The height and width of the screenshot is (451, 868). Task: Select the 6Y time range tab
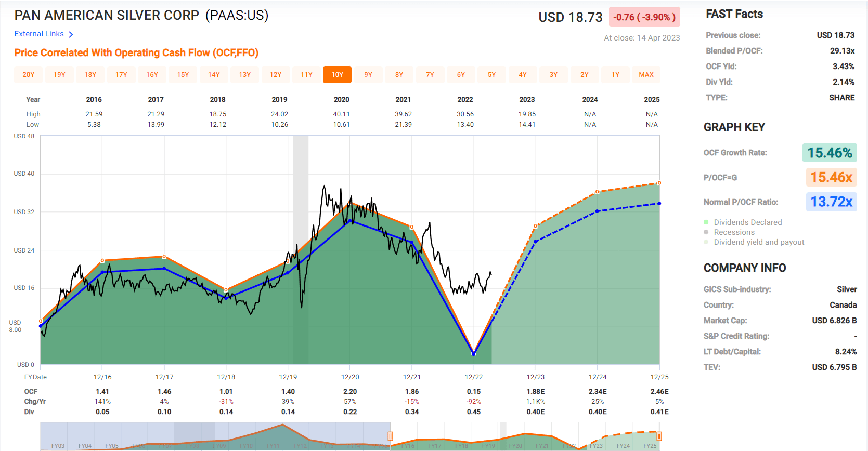pos(461,75)
